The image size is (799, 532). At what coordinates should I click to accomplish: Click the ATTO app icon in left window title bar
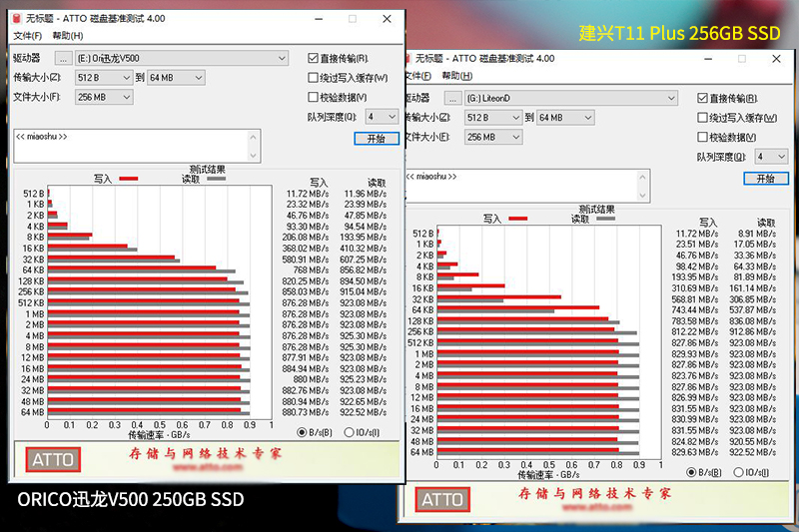point(17,19)
